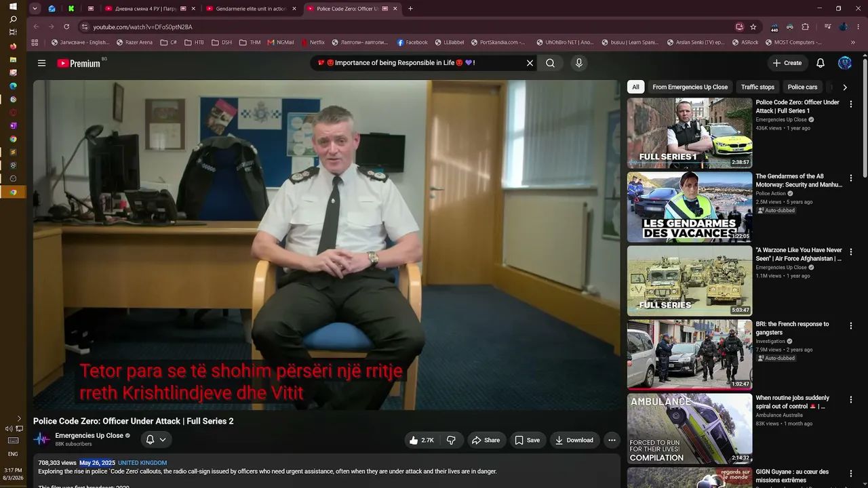Image resolution: width=868 pixels, height=488 pixels.
Task: Like the video with thumbs up
Action: [x=421, y=440]
